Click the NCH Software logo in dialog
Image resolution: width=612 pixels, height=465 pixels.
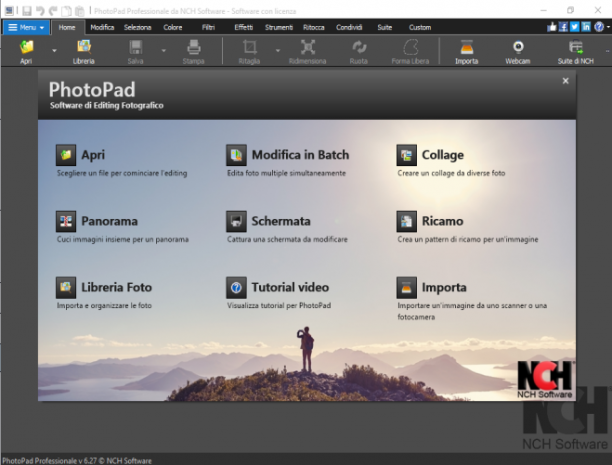[x=545, y=379]
